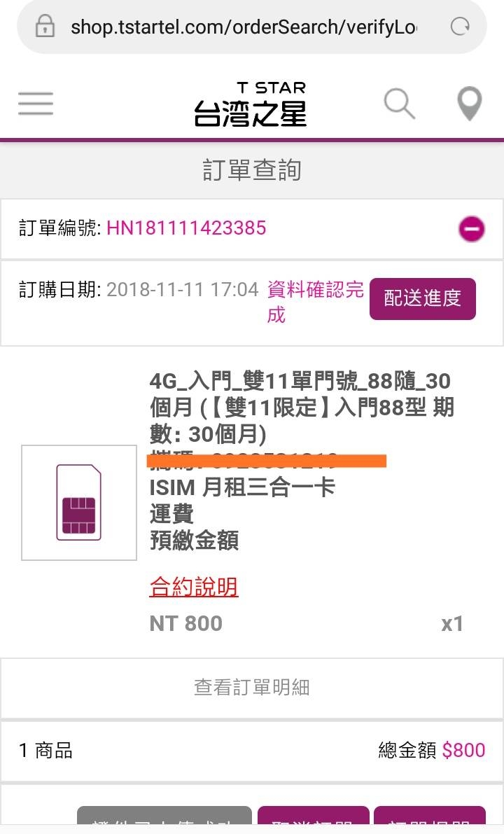View 查看訂單明細 order details
Image resolution: width=504 pixels, height=834 pixels.
pos(252,687)
